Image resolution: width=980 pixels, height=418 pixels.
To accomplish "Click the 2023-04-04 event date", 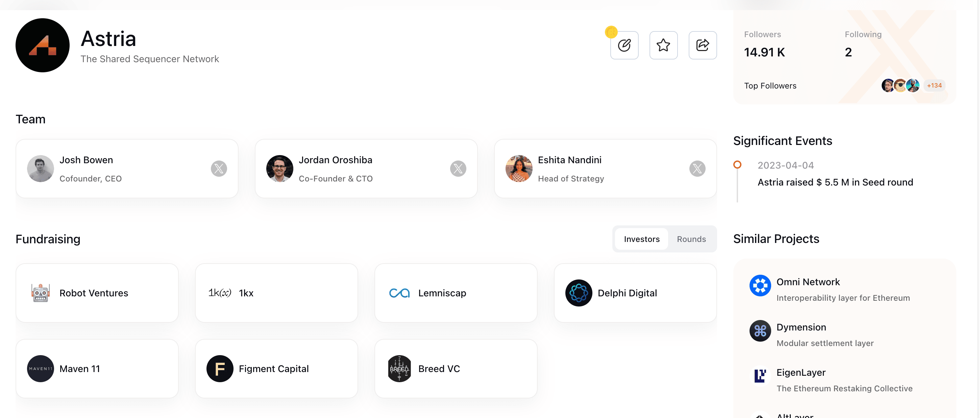I will click(x=786, y=165).
